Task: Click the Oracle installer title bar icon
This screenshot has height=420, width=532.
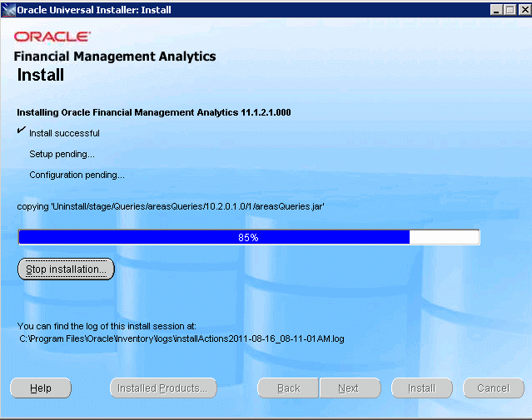Action: click(8, 9)
